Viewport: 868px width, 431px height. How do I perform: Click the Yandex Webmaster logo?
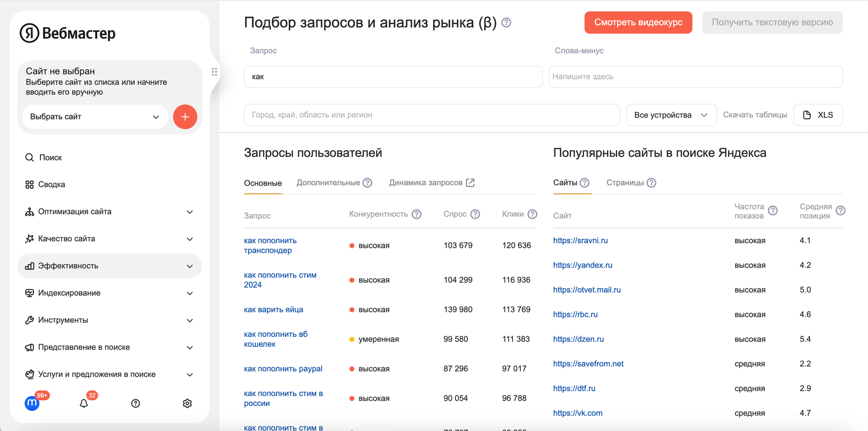click(x=67, y=33)
